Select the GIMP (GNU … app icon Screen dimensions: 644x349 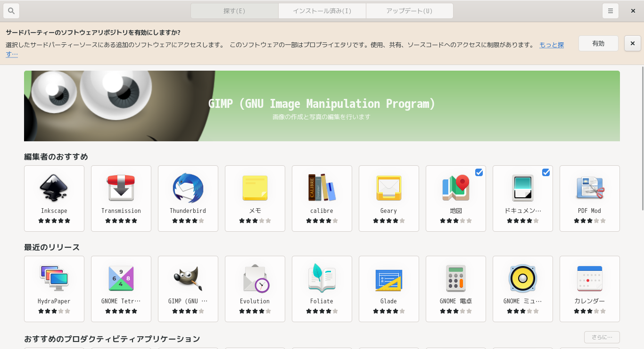point(188,278)
